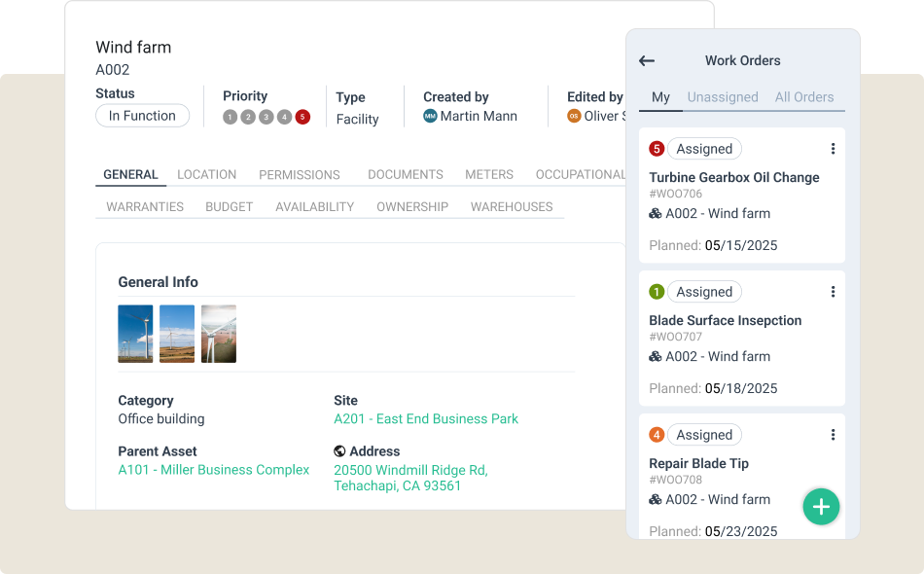
Task: Open kebab menu for Blade Surface Inspection
Action: coord(833,292)
